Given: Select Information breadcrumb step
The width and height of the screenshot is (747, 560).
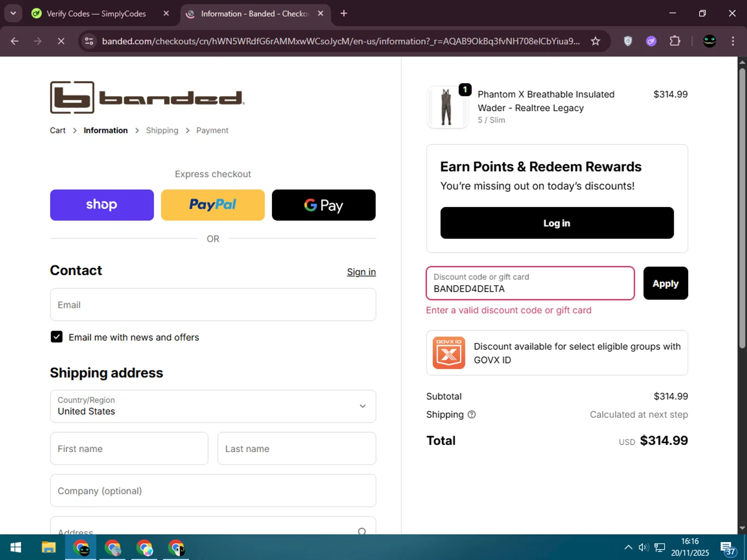Looking at the screenshot, I should (106, 130).
